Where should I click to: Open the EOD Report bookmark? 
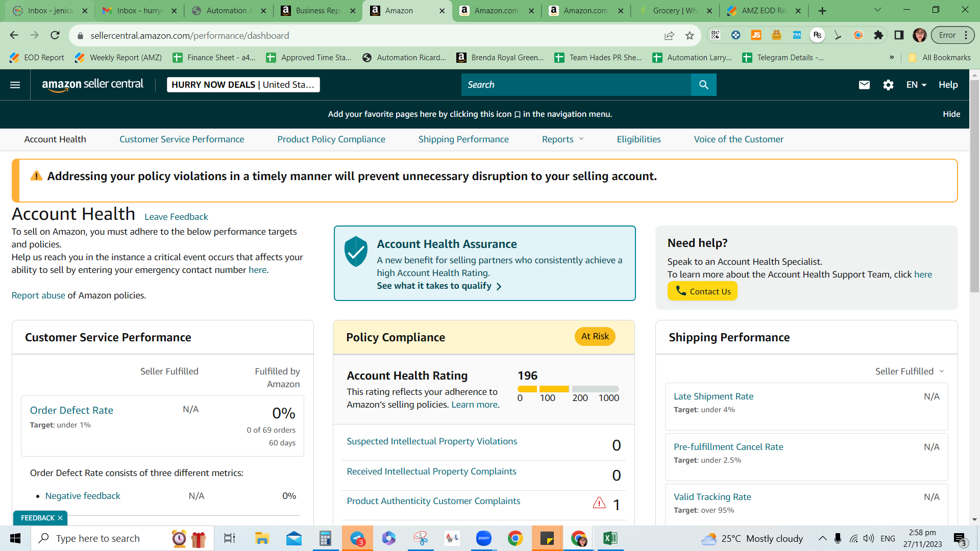37,58
